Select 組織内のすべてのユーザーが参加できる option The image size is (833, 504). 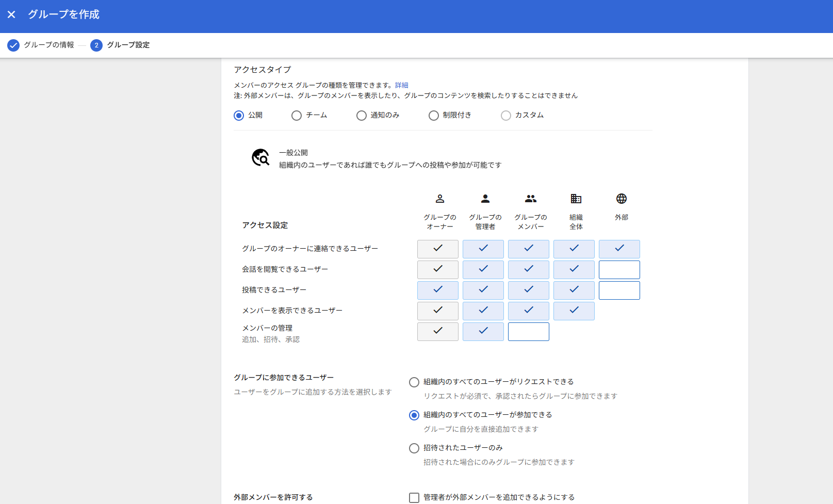[414, 415]
